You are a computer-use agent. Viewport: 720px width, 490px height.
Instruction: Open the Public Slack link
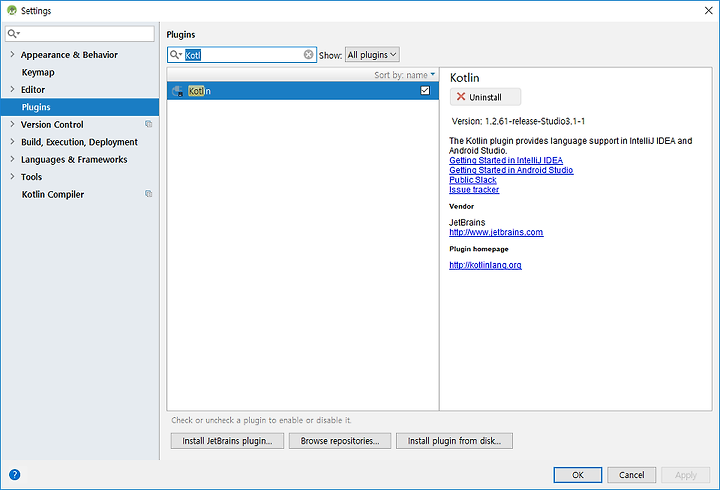472,180
